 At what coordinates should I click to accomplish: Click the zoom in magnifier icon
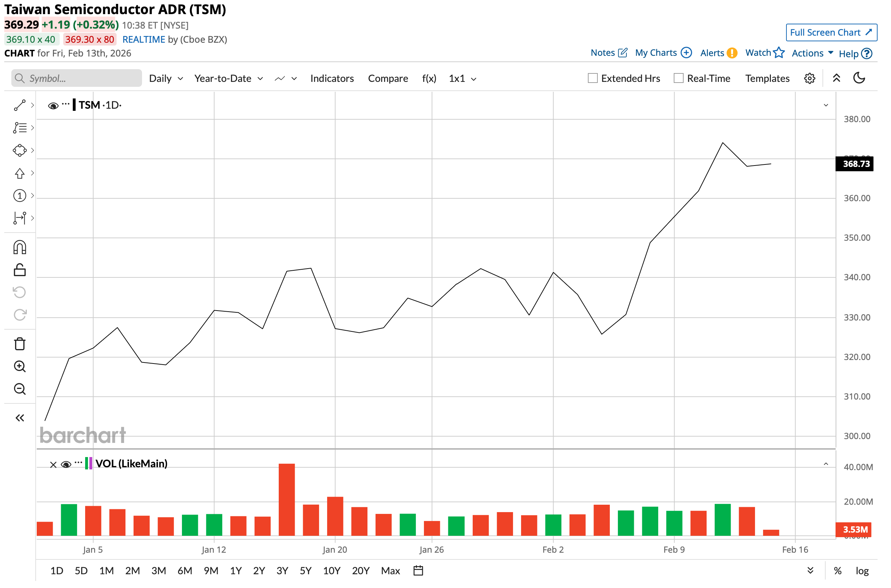[19, 367]
